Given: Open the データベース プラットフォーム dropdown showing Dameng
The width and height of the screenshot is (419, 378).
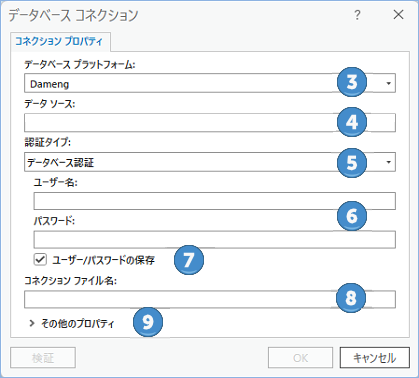Looking at the screenshot, I should pyautogui.click(x=210, y=83).
